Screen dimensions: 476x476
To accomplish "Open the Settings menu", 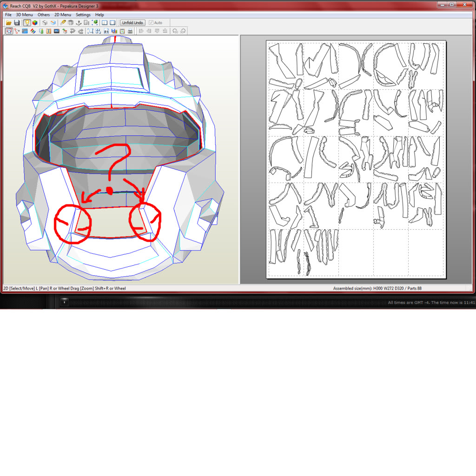I will coord(83,14).
